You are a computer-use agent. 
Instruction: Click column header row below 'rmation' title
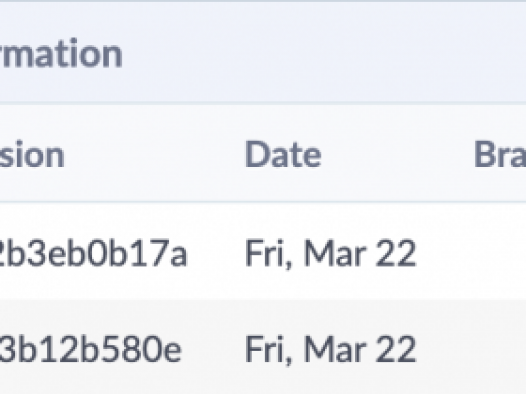[263, 154]
